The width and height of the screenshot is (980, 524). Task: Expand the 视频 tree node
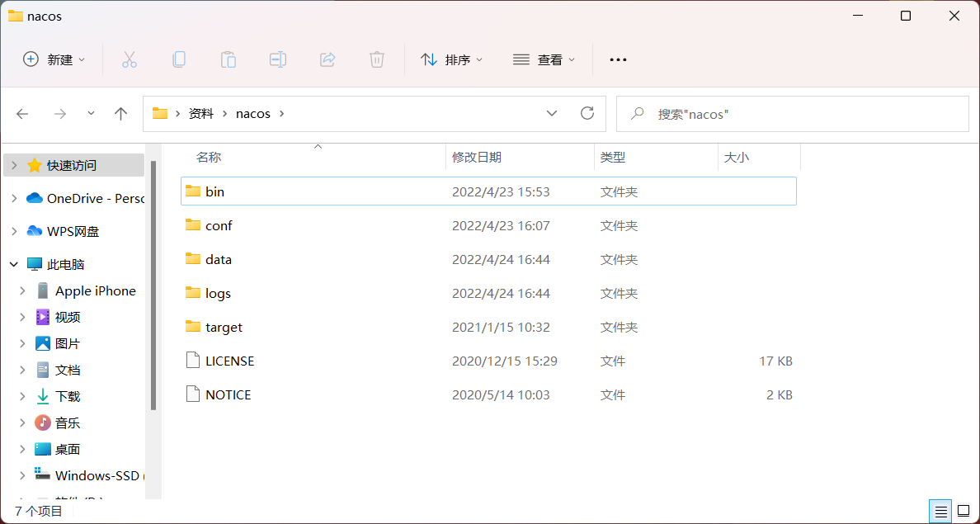coord(22,317)
